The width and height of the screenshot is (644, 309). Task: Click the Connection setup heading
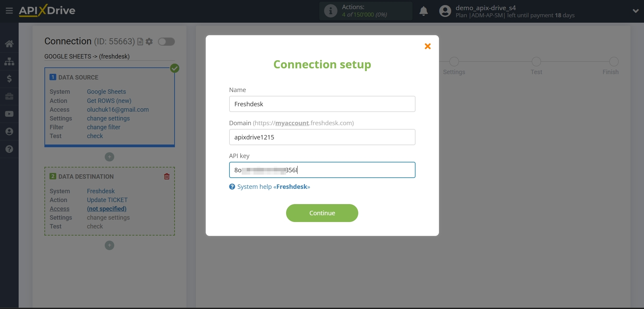[x=322, y=64]
